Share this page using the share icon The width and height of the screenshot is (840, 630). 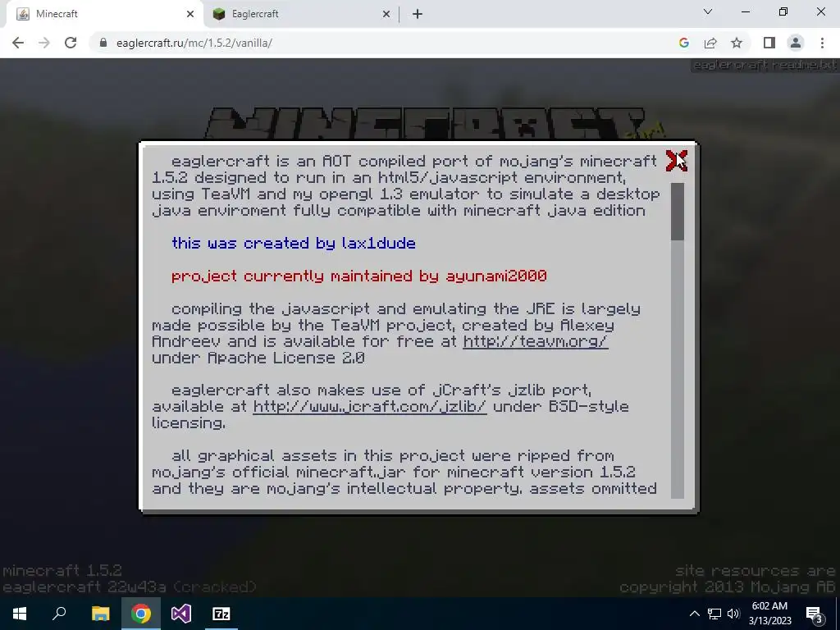(x=710, y=43)
